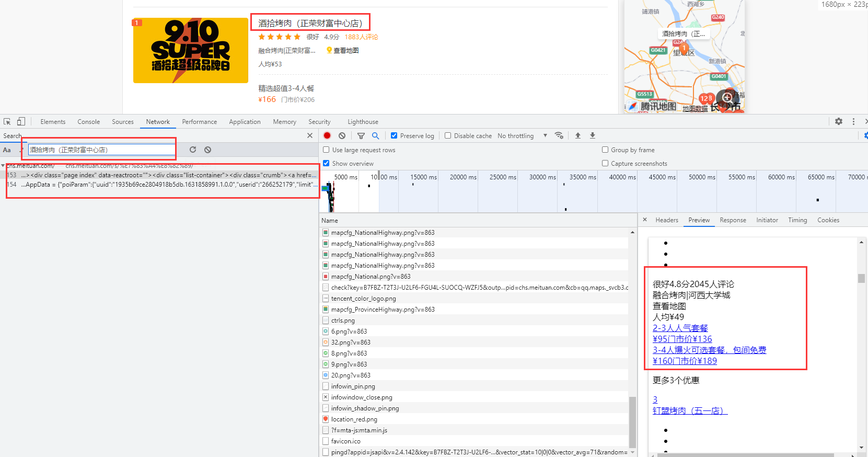Show the Response tab
The height and width of the screenshot is (457, 868).
point(733,220)
